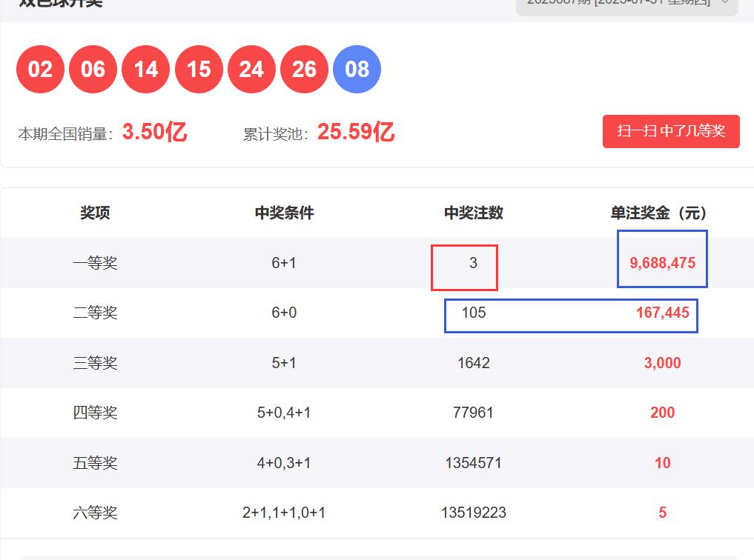Viewport: 754px width, 560px height.
Task: Click the red ball numbered 26
Action: pos(304,70)
